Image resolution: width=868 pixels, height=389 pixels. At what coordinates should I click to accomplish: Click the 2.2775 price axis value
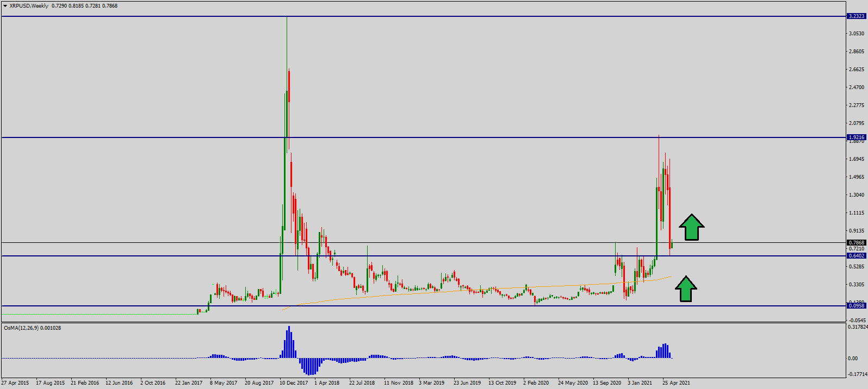(x=857, y=105)
